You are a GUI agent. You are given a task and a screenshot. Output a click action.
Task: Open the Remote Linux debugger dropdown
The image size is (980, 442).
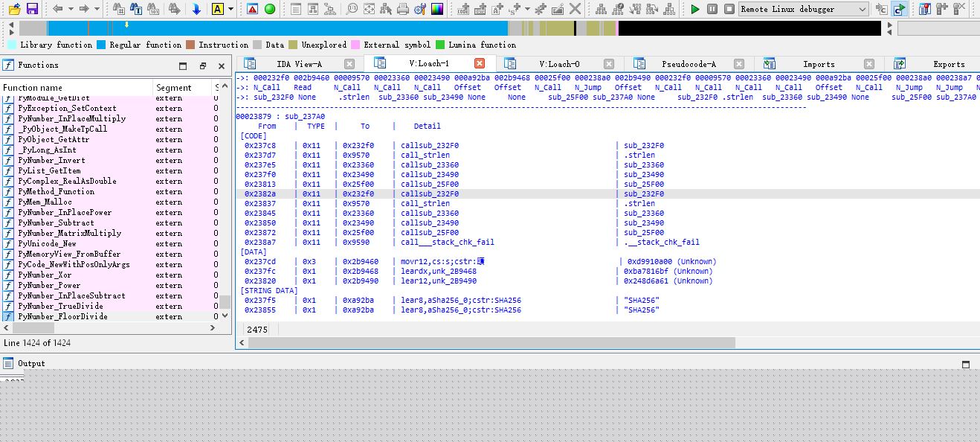tap(803, 9)
